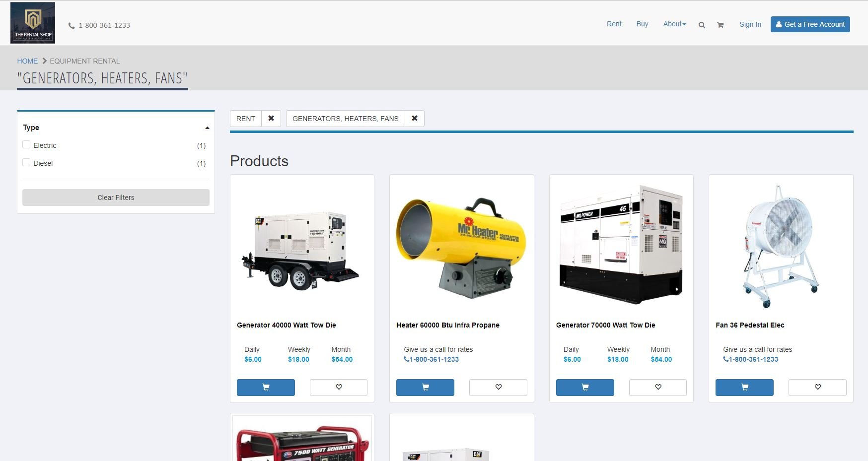Click The Rental Shop logo

pos(33,23)
